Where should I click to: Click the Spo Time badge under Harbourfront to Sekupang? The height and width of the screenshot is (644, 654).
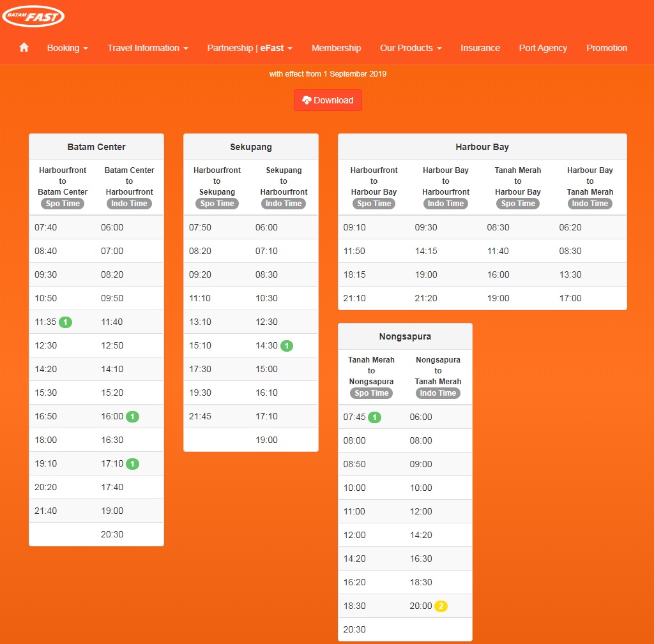217,204
